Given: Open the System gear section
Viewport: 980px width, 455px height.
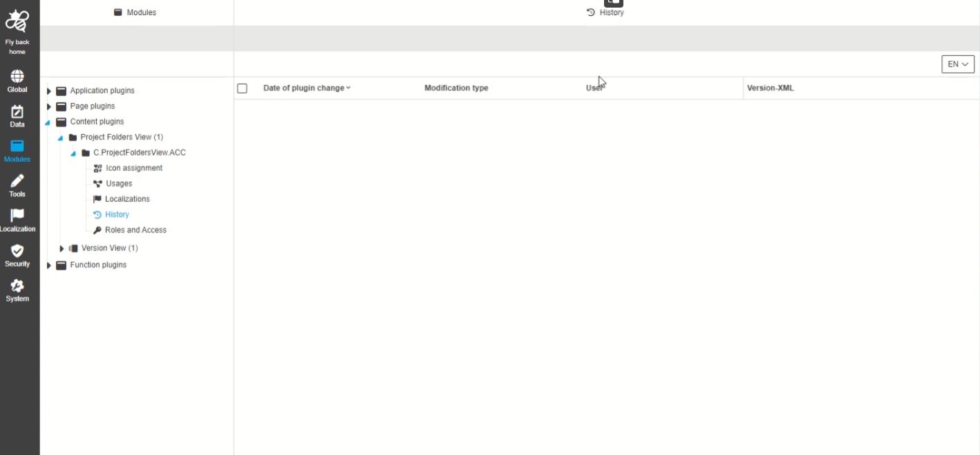Looking at the screenshot, I should tap(17, 290).
